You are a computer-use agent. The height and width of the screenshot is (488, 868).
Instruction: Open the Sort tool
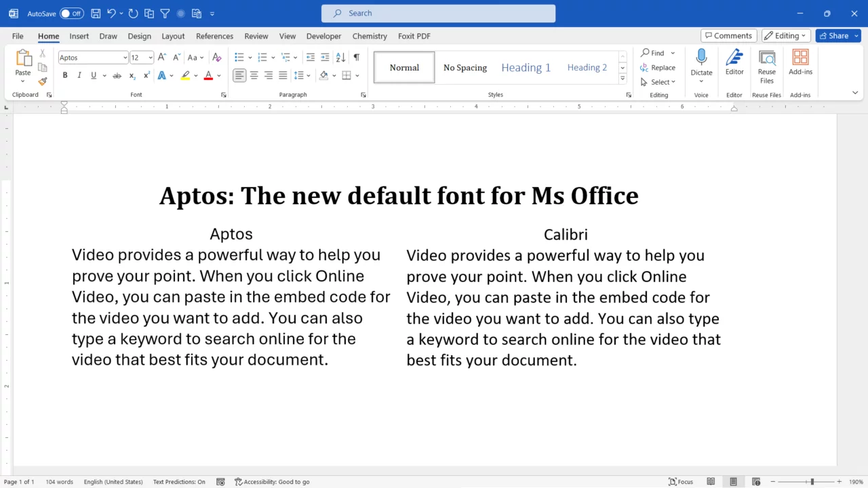340,57
